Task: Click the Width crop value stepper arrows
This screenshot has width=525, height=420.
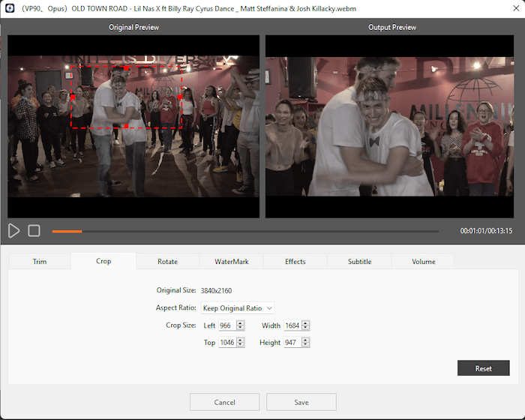Action: (x=305, y=325)
